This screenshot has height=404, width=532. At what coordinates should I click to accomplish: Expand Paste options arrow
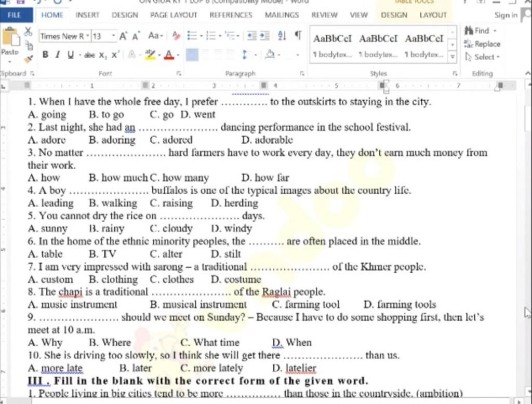pyautogui.click(x=9, y=61)
